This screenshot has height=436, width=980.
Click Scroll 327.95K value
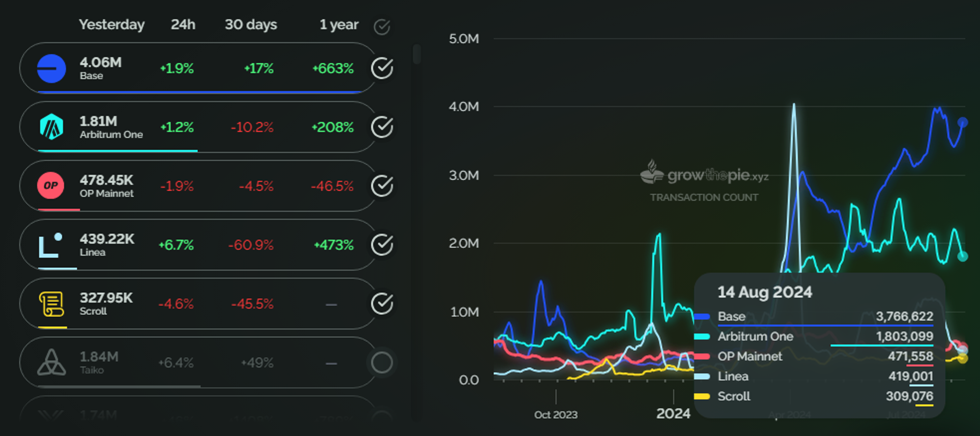pos(106,298)
